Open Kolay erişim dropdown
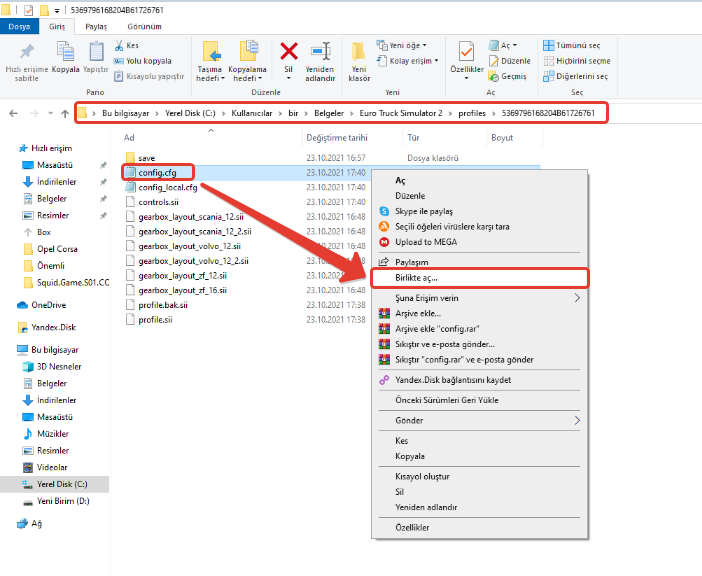This screenshot has width=702, height=576. coord(407,61)
